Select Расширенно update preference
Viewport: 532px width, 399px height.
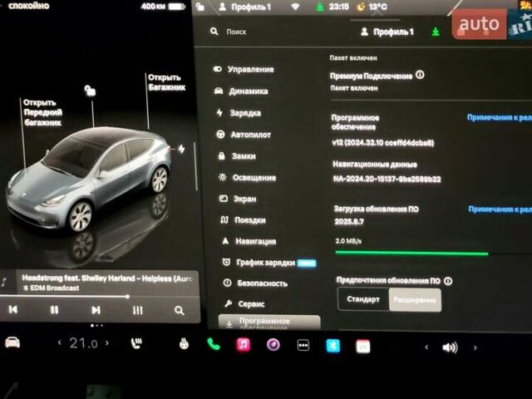click(415, 299)
